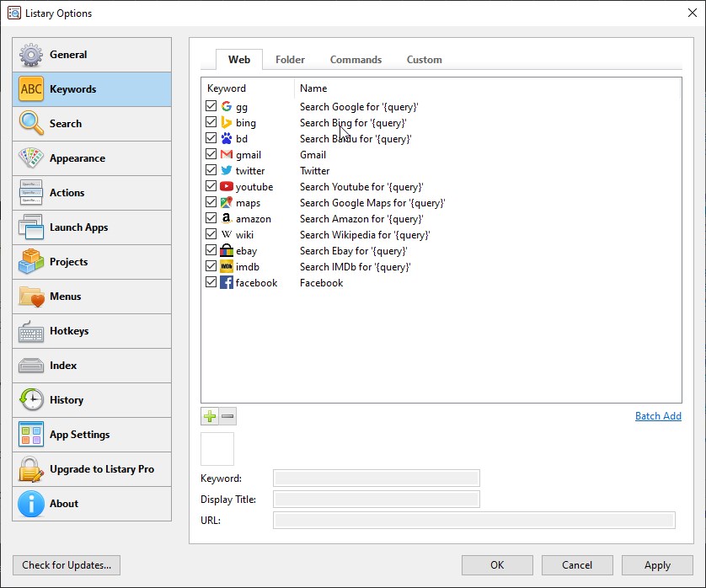Toggle the twitter keyword checkbox
The height and width of the screenshot is (588, 706).
[x=211, y=169]
